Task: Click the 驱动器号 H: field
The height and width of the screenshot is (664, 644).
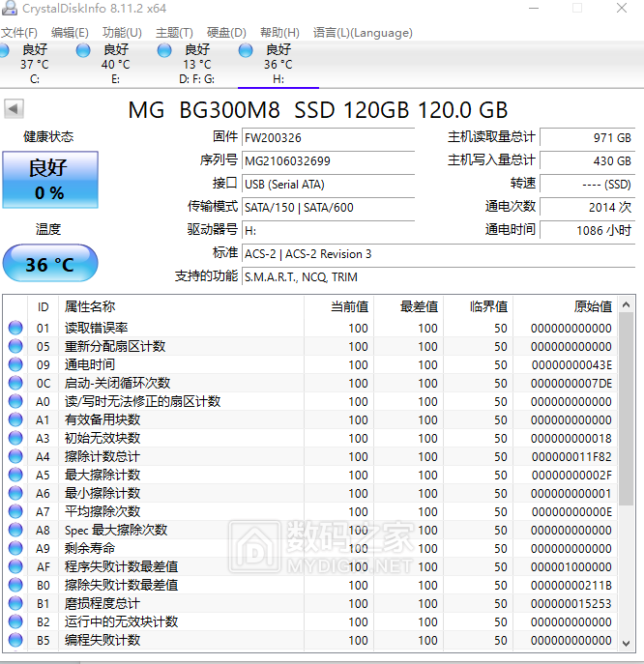Action: (x=328, y=231)
